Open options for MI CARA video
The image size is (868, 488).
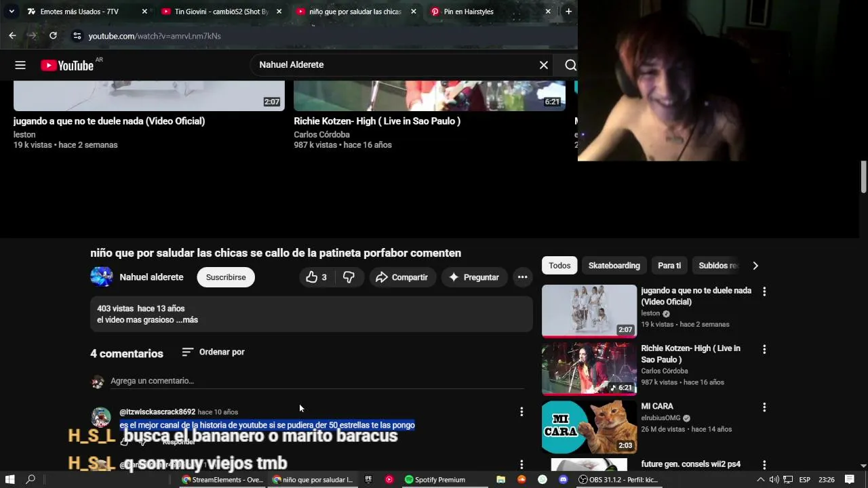(x=764, y=407)
